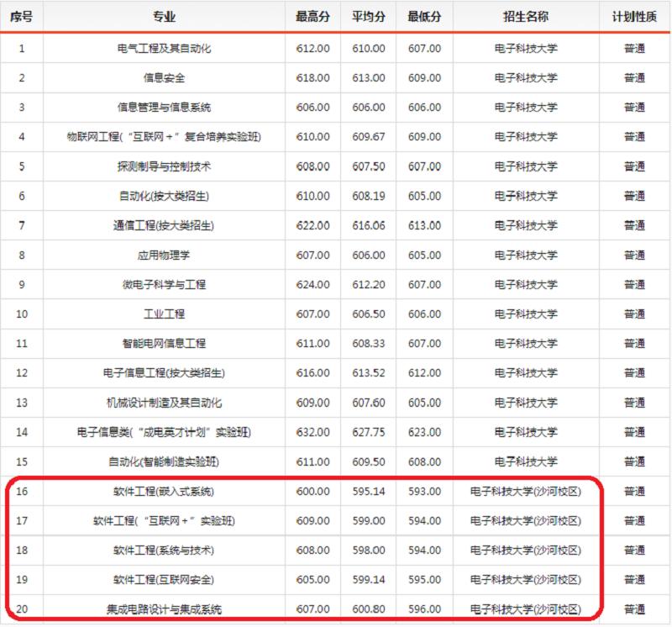The height and width of the screenshot is (627, 672).
Task: Select the 招生名称 column header
Action: coord(526,18)
